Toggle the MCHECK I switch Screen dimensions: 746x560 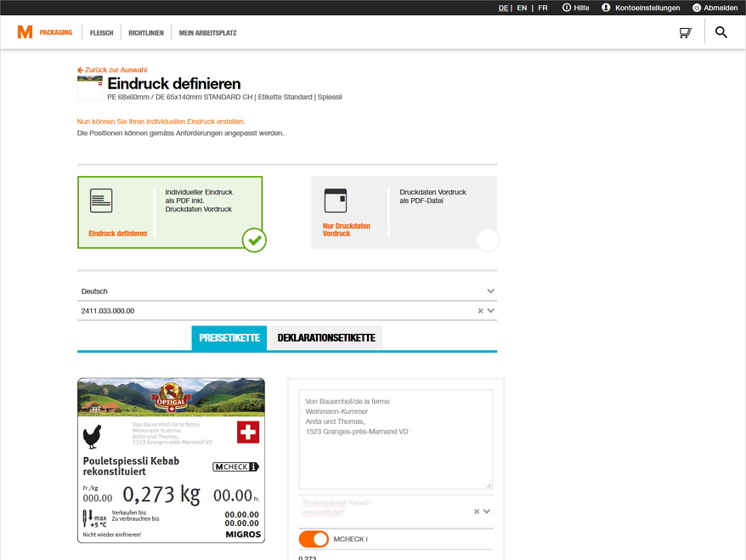point(314,539)
